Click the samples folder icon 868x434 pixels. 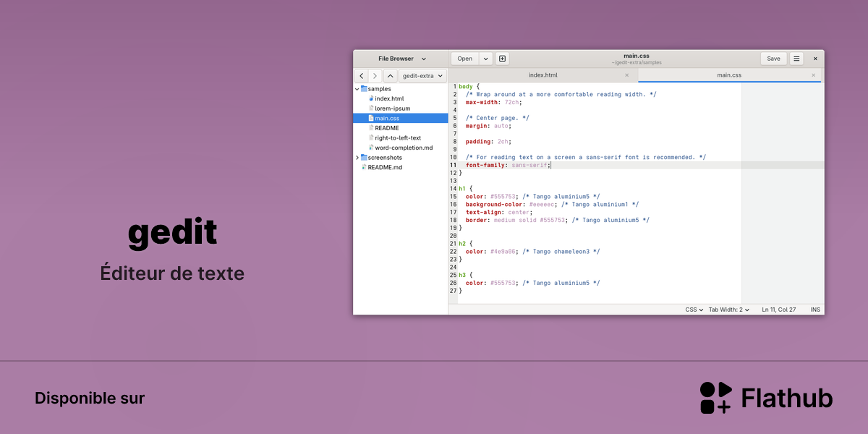(x=364, y=89)
